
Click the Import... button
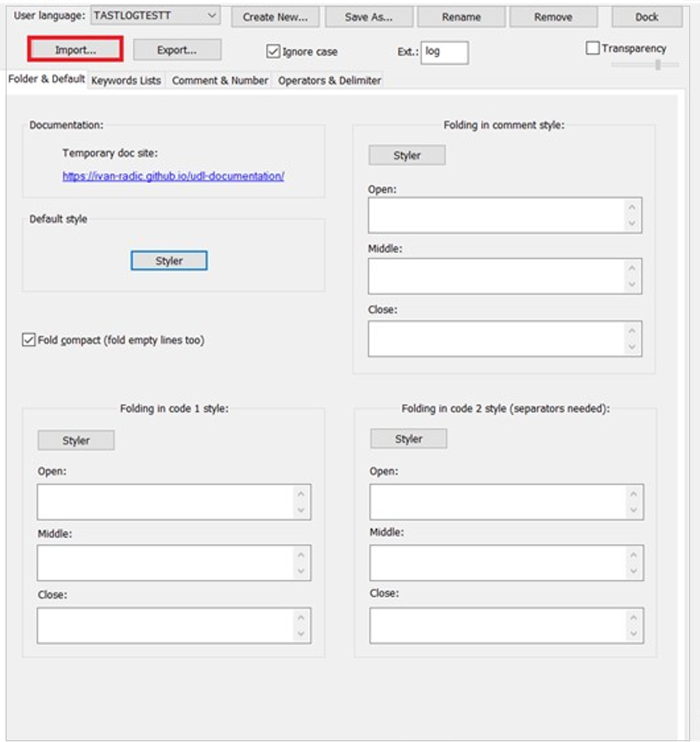click(x=75, y=50)
